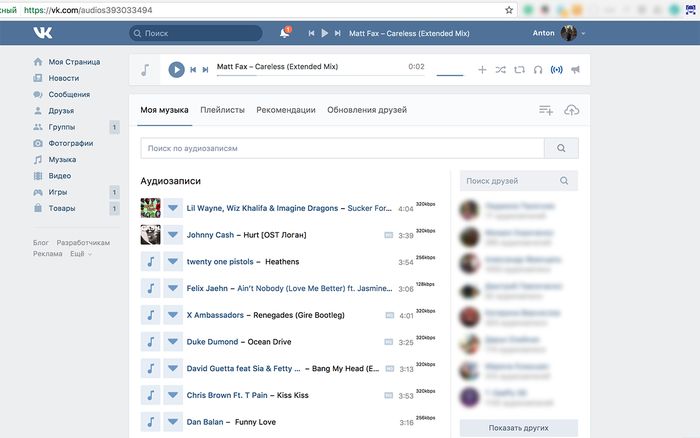This screenshot has height=438, width=700.
Task: Seek in the Matt Fax track progress bar
Action: (320, 75)
